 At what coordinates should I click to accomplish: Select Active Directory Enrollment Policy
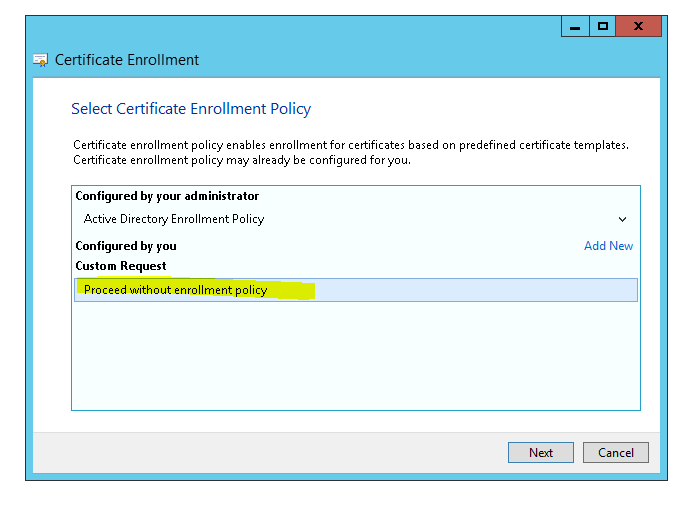pos(174,220)
